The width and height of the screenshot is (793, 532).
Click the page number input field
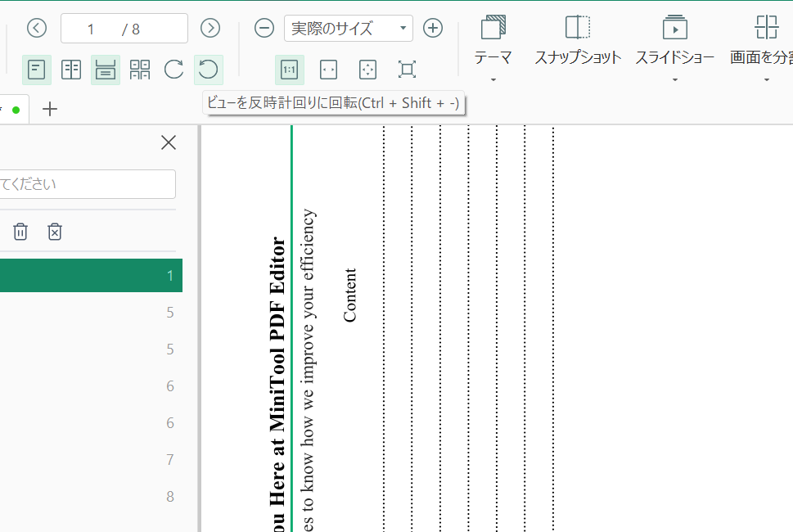pos(124,29)
